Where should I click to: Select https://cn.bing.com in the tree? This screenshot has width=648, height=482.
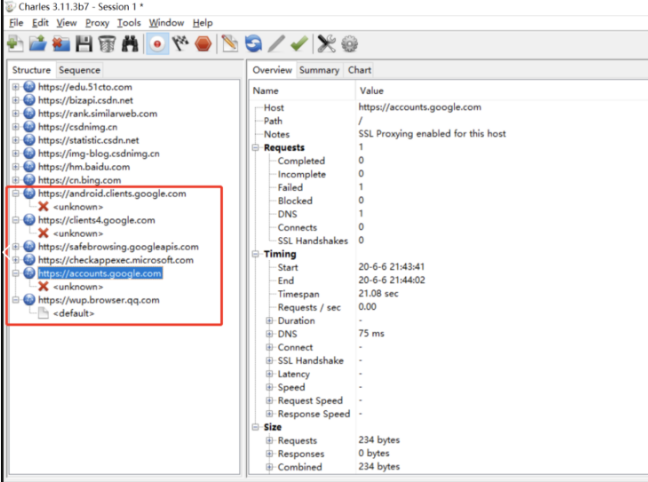79,180
